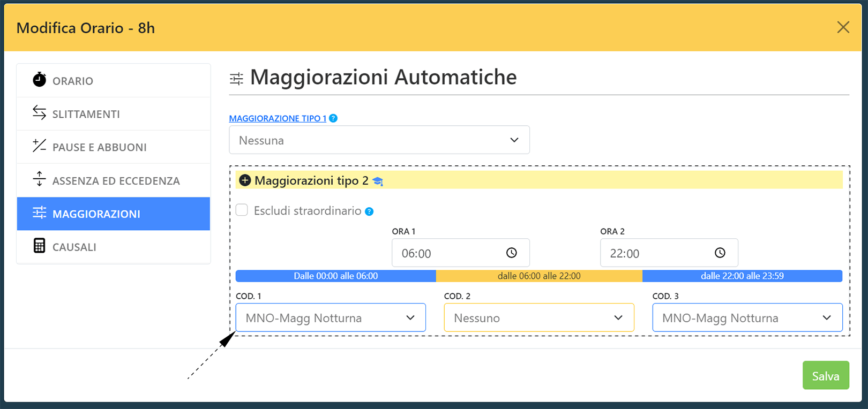868x409 pixels.
Task: Enable the Escludi straordinario checkbox
Action: click(242, 210)
